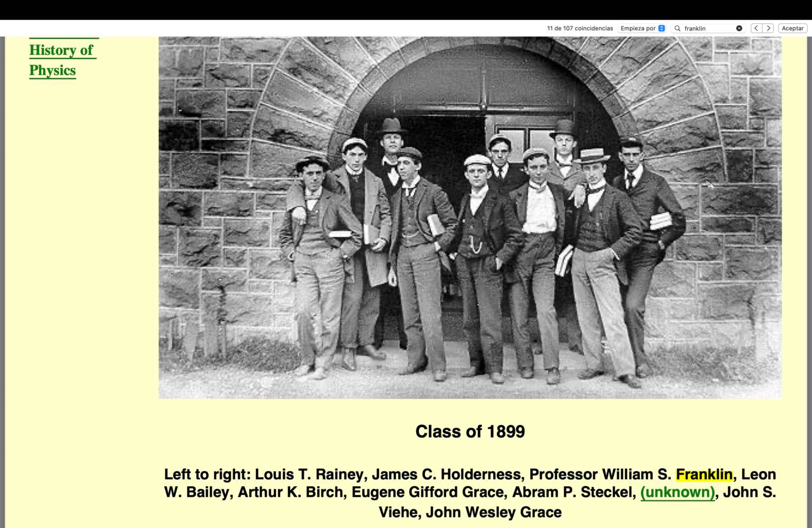Click the magnifying glass search icon

tap(677, 29)
